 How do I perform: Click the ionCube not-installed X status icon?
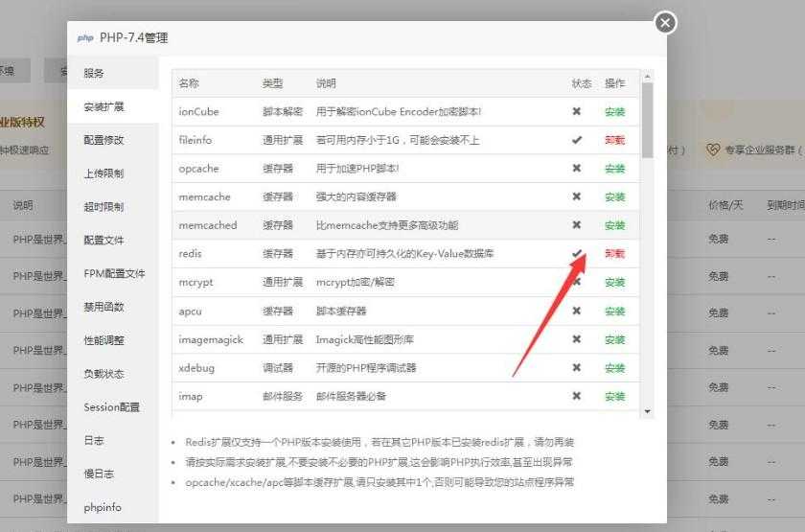click(x=577, y=111)
